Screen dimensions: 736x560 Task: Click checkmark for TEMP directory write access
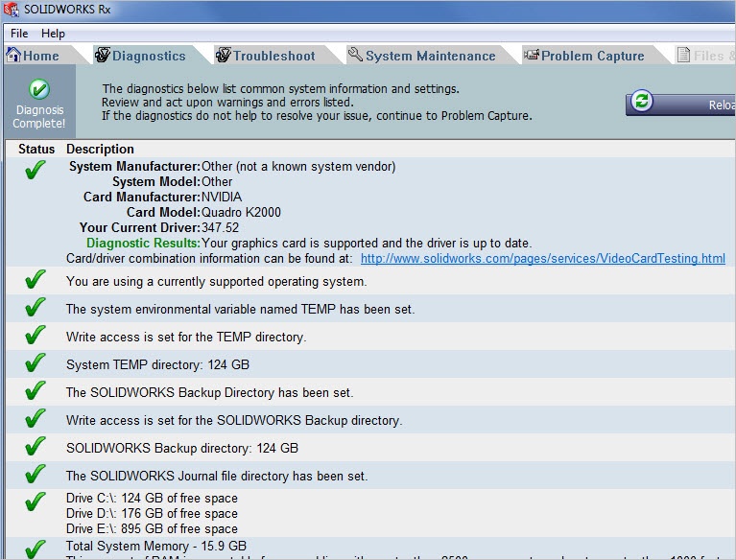(x=36, y=335)
